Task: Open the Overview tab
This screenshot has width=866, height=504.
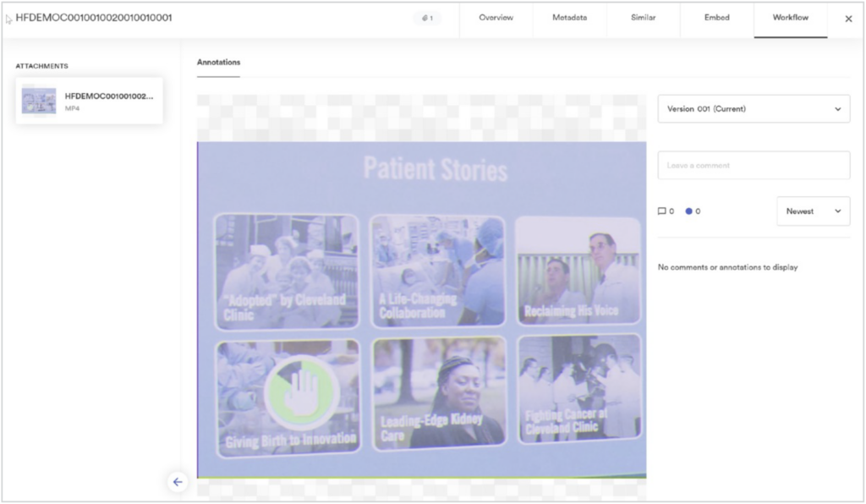Action: click(496, 19)
